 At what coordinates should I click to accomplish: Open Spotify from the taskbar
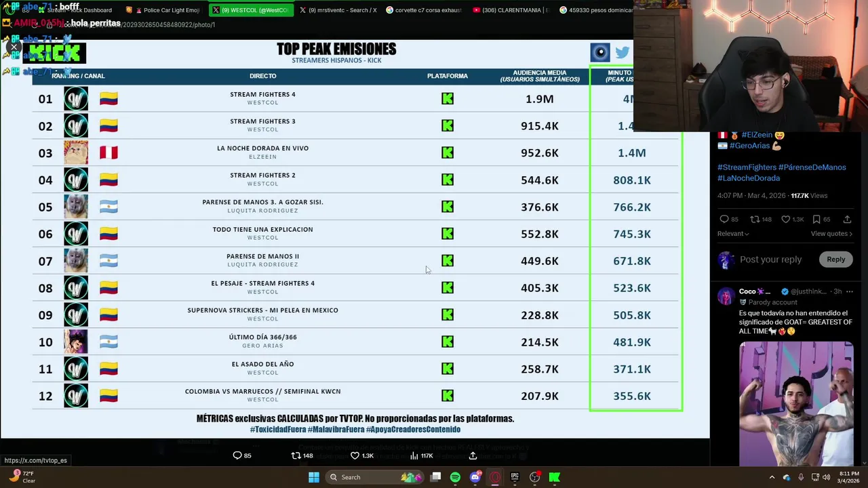pyautogui.click(x=455, y=477)
